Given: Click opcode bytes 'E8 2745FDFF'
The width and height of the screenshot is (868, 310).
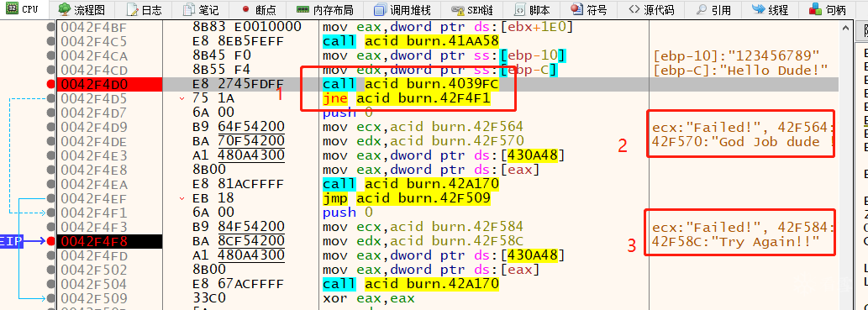Looking at the screenshot, I should point(238,84).
